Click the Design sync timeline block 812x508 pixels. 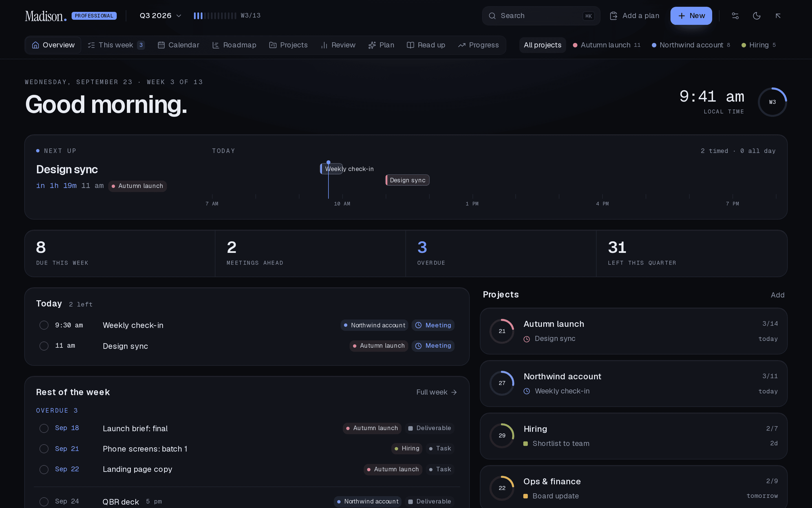tap(407, 180)
